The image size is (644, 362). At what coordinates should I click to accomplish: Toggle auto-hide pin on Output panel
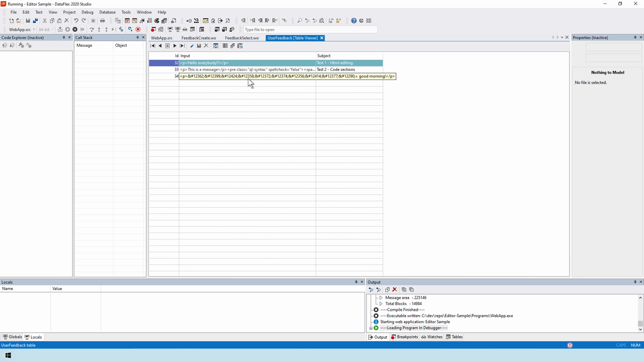coord(635,282)
